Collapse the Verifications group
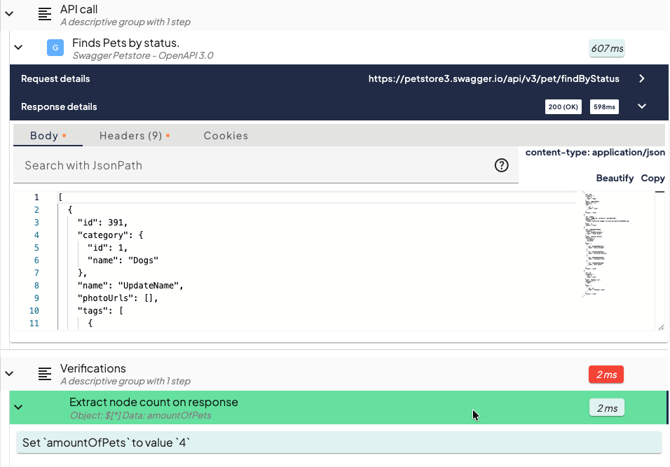Screen dimensions: 670x467 click(10, 374)
